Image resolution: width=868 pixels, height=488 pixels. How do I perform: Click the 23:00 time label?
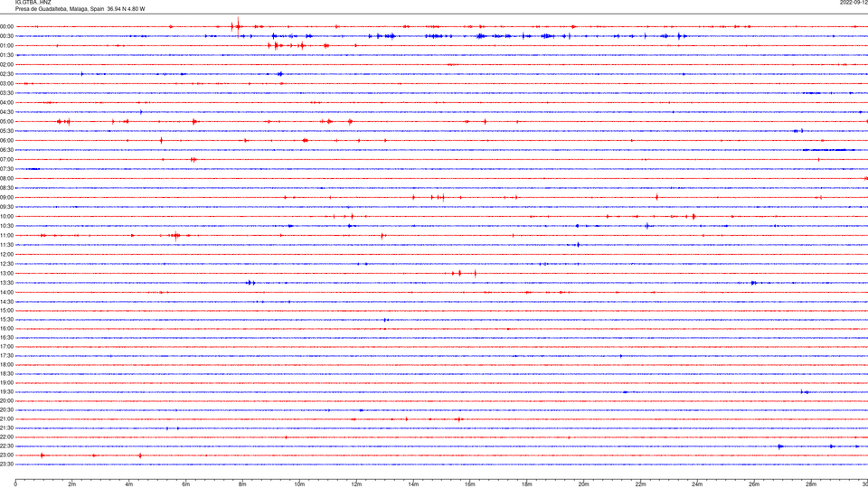point(7,455)
